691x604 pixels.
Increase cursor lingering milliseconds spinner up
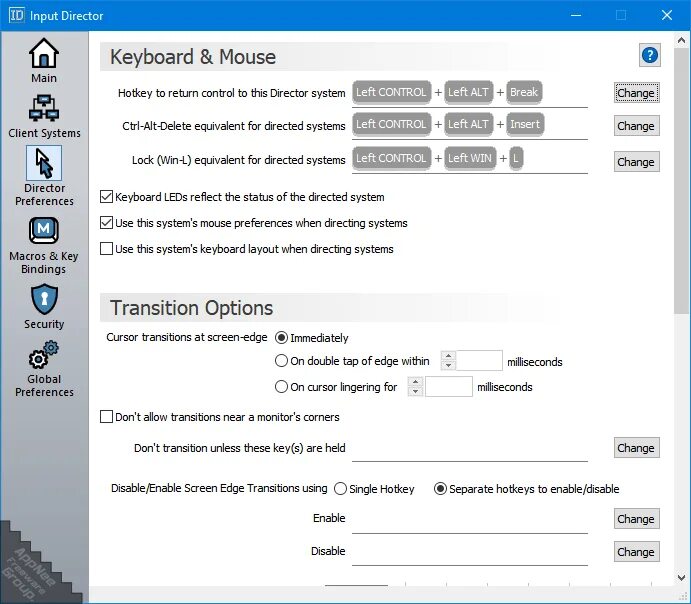click(415, 382)
